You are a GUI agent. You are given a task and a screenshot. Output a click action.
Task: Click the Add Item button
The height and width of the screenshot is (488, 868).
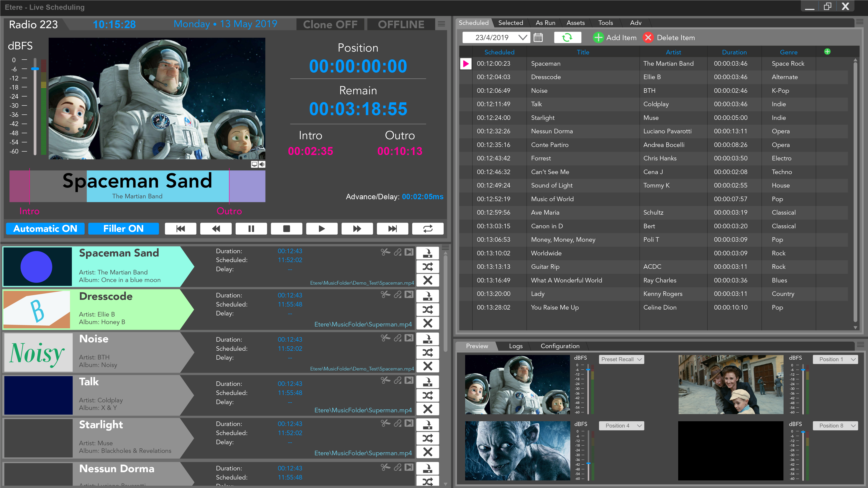pyautogui.click(x=615, y=37)
